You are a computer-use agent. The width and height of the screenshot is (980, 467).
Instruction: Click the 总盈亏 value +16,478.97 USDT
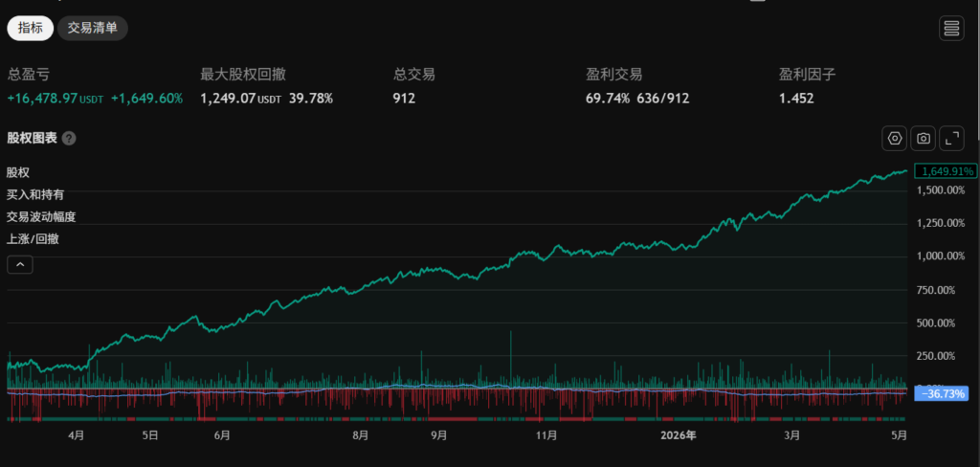tap(55, 99)
